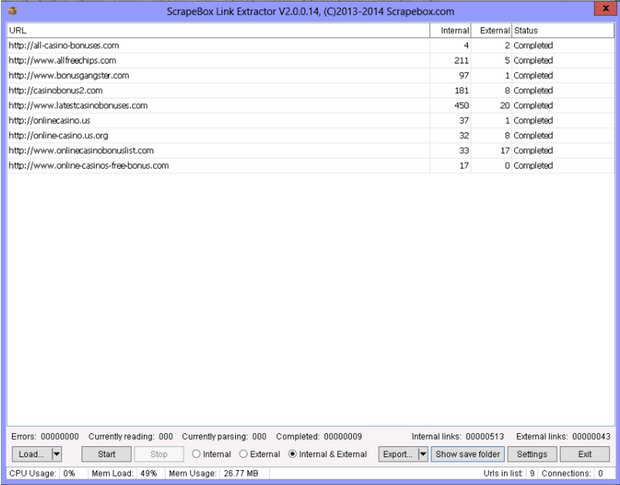Viewport: 620px width, 485px height.
Task: Click the Exit button
Action: click(x=585, y=454)
